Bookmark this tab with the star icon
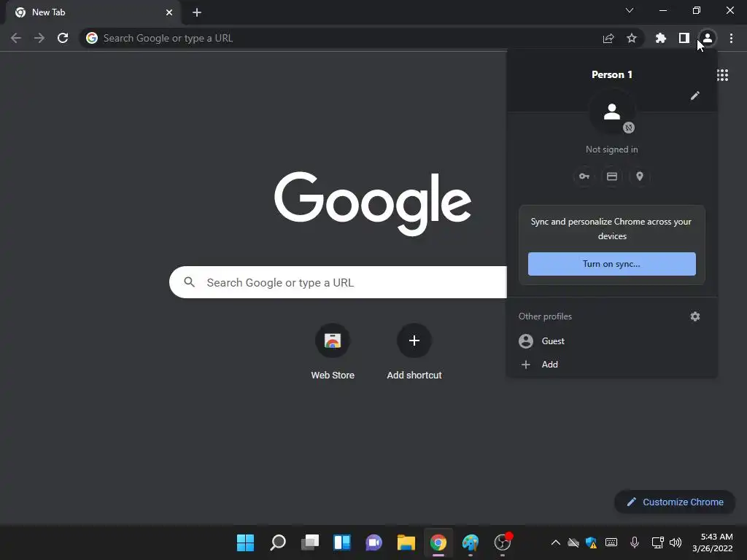The width and height of the screenshot is (747, 560). [x=632, y=38]
